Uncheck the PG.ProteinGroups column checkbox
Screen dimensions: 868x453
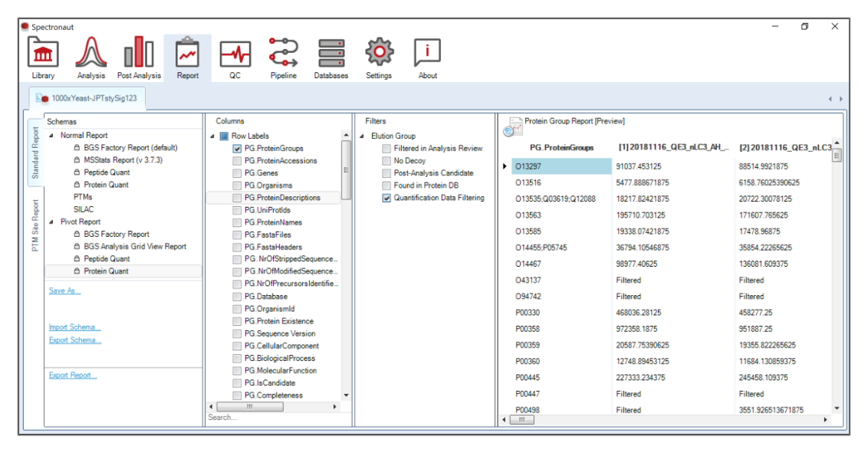237,148
